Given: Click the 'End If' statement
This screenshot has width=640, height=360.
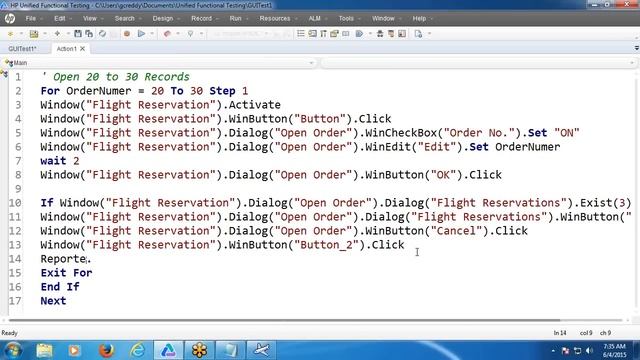Looking at the screenshot, I should (x=60, y=287).
